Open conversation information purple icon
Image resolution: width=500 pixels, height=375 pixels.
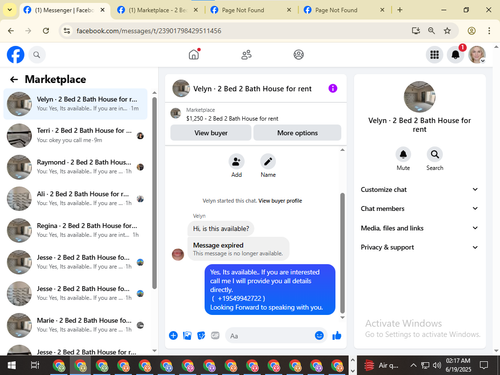(x=333, y=88)
